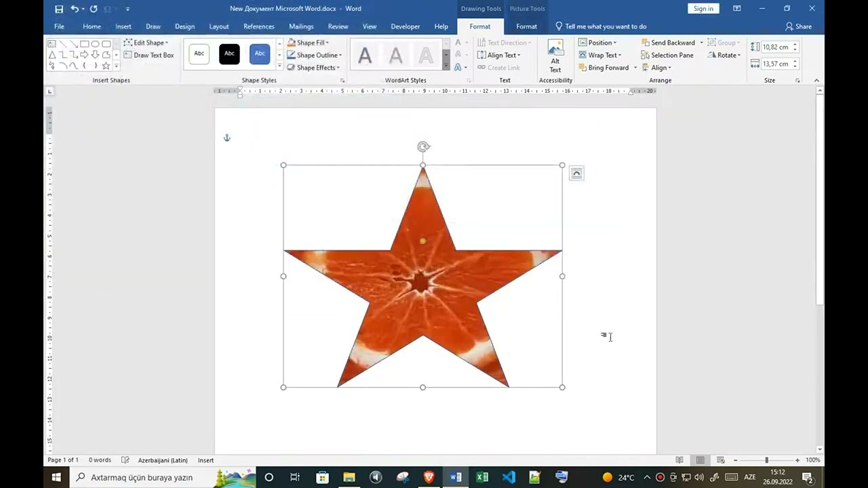This screenshot has width=868, height=488.
Task: Open the Shape Fill dropdown
Action: [x=308, y=43]
